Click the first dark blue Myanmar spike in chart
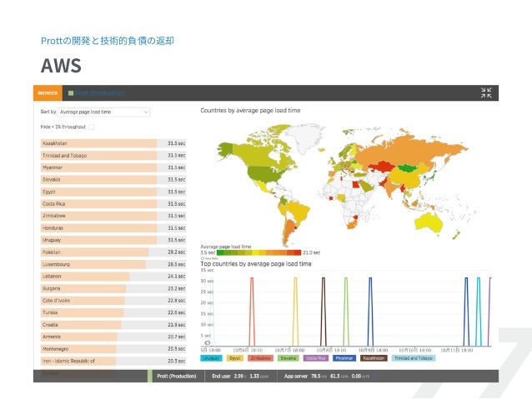 pos(370,312)
